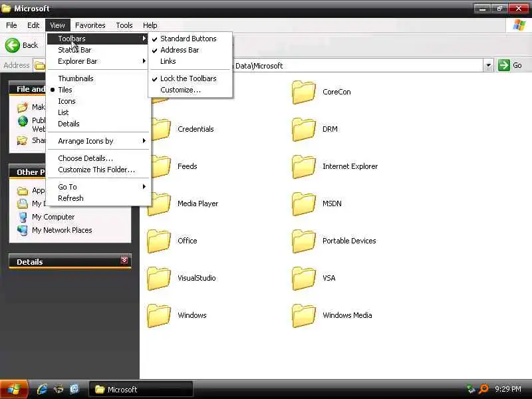Expand the Explorer Bar submenu
The image size is (532, 399).
[98, 61]
